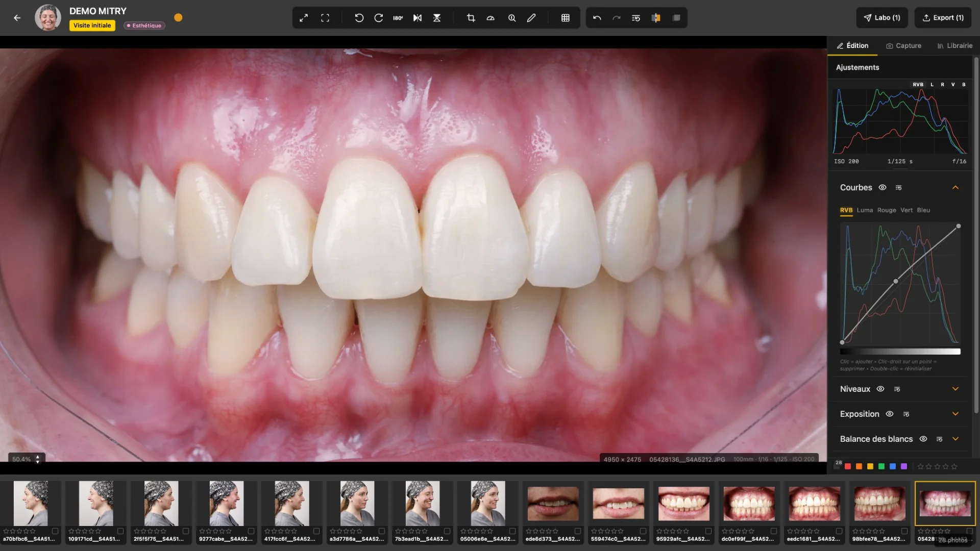Open the patient avatar photo
Screen dimensions: 980x551
(x=48, y=17)
